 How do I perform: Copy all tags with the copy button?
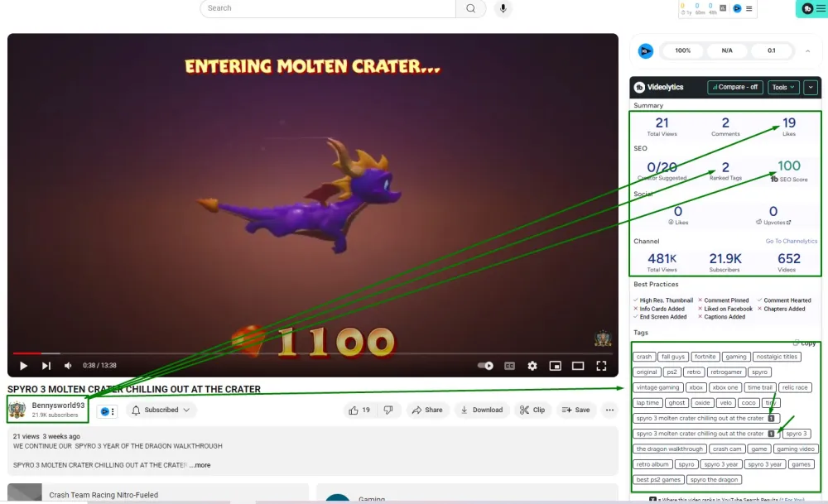pos(804,343)
